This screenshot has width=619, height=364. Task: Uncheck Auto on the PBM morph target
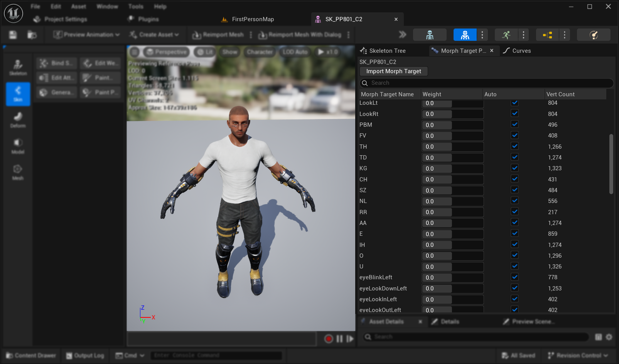pos(514,124)
